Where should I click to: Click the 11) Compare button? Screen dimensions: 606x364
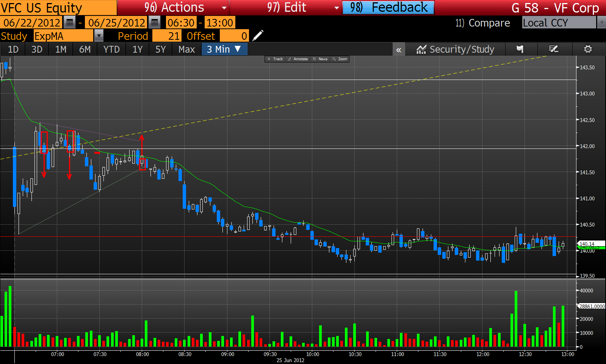(482, 23)
